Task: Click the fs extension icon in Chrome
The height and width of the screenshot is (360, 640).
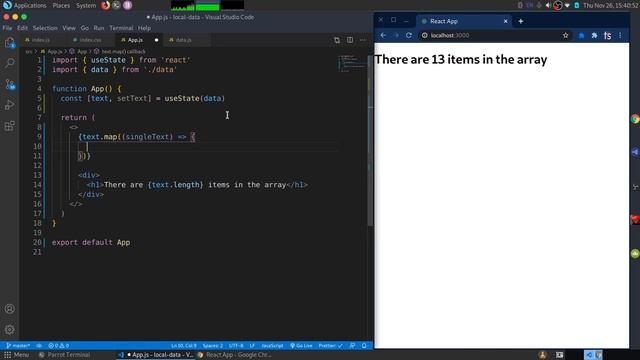Action: point(607,36)
